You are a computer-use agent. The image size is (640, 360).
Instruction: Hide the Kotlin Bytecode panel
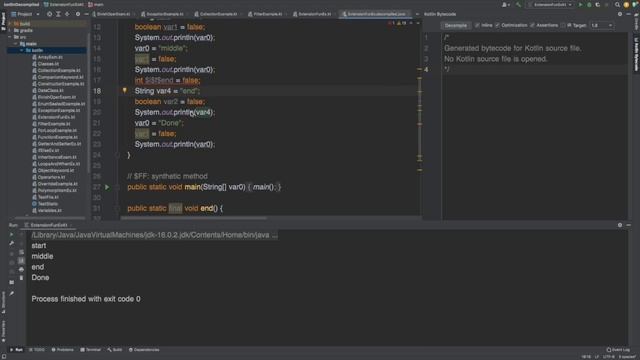[629, 14]
